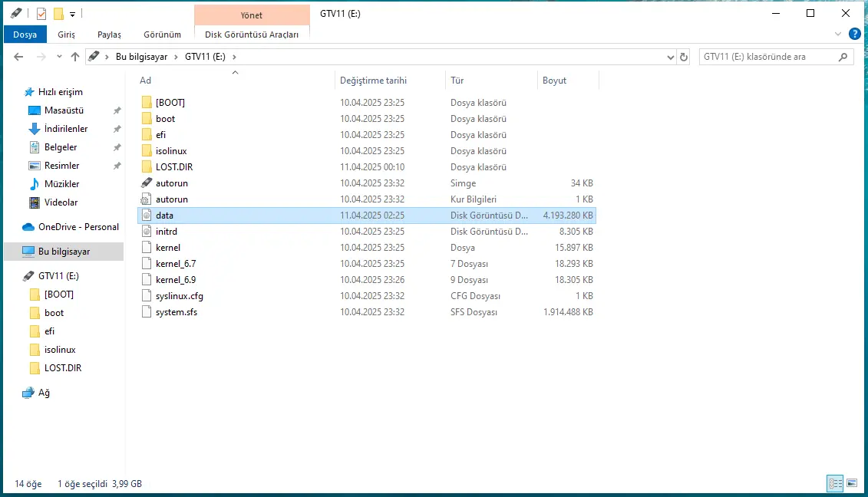
Task: Open Ağ (Network) in the navigation pane
Action: tap(44, 393)
